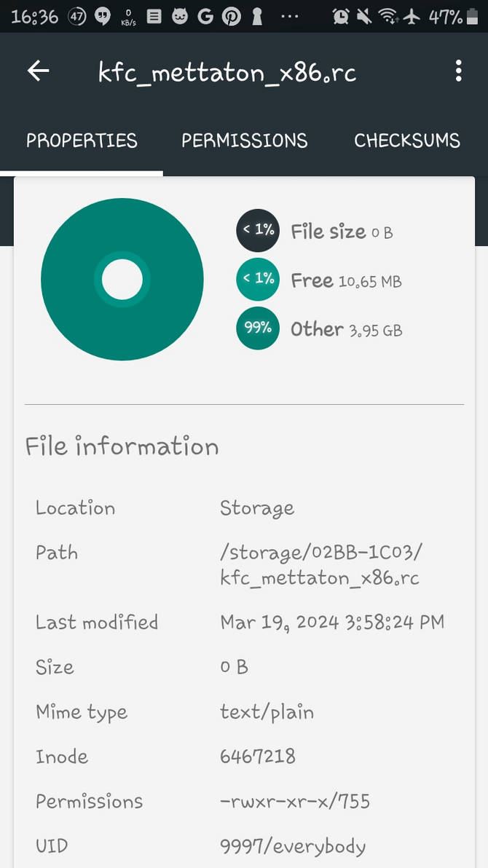Select the Properties tab

coord(82,141)
